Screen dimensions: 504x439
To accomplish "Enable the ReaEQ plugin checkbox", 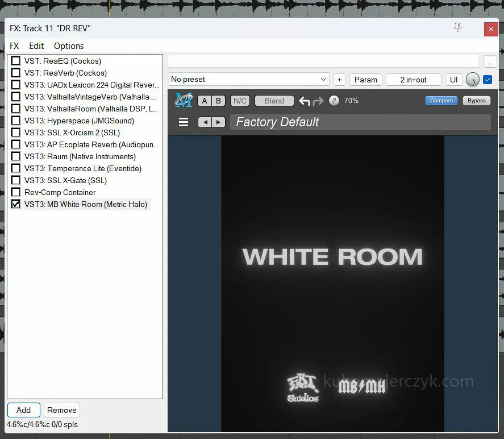I will pos(16,61).
